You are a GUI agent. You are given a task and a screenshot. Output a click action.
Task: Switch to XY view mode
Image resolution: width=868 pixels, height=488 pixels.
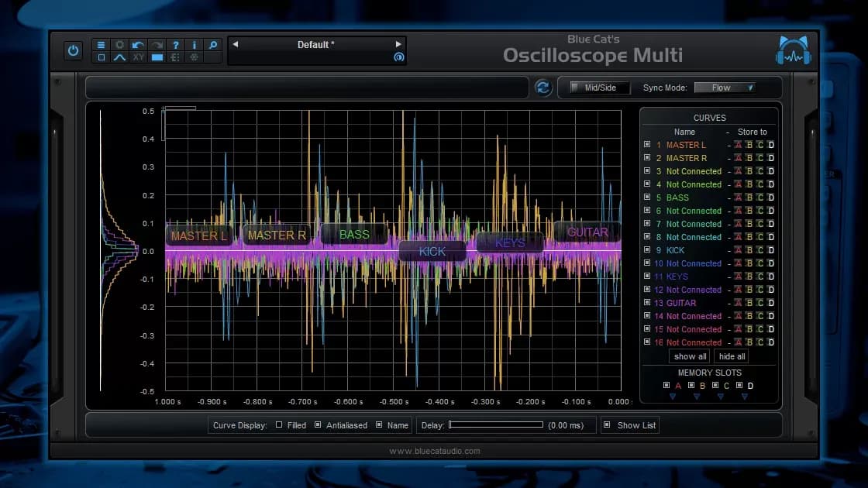coord(139,57)
